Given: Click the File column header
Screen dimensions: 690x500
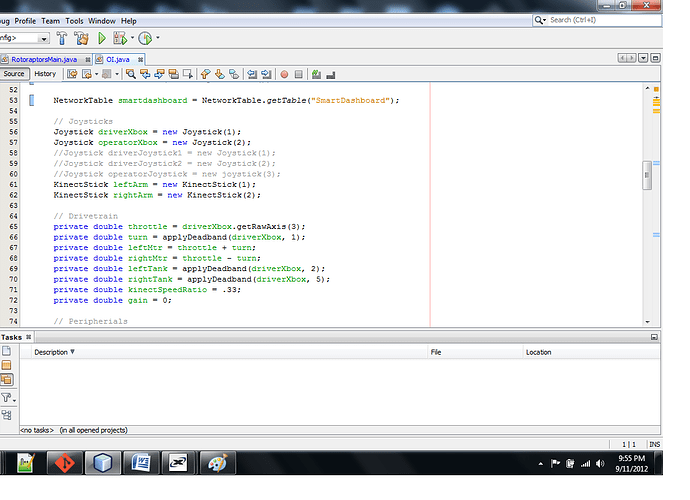Looking at the screenshot, I should coord(475,352).
